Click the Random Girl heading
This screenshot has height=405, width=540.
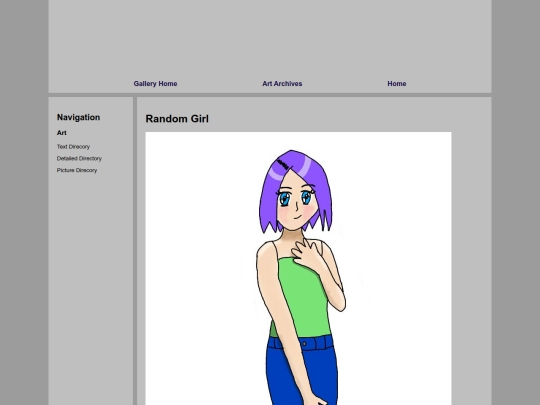pyautogui.click(x=177, y=119)
